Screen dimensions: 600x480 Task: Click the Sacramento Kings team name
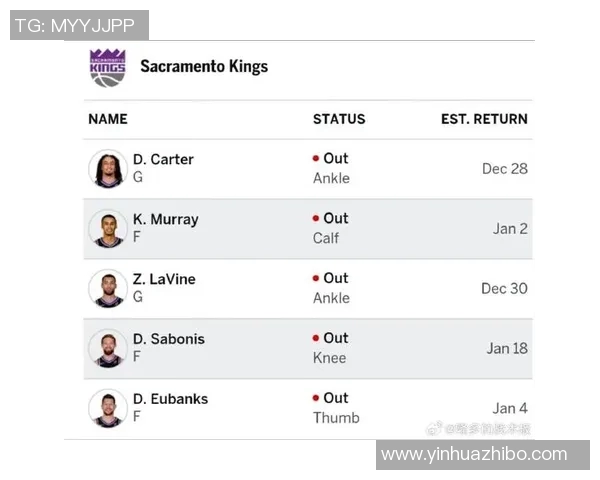coord(204,67)
